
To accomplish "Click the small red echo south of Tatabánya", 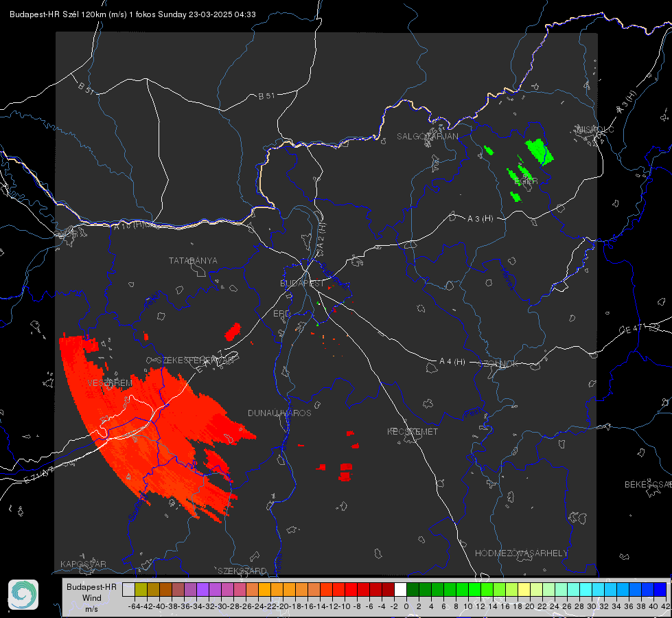I will 233,332.
